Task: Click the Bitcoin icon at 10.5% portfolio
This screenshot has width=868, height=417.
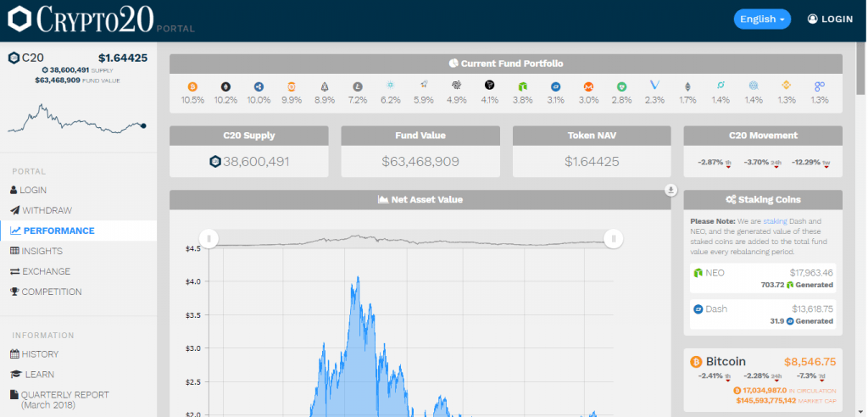Action: pyautogui.click(x=192, y=86)
